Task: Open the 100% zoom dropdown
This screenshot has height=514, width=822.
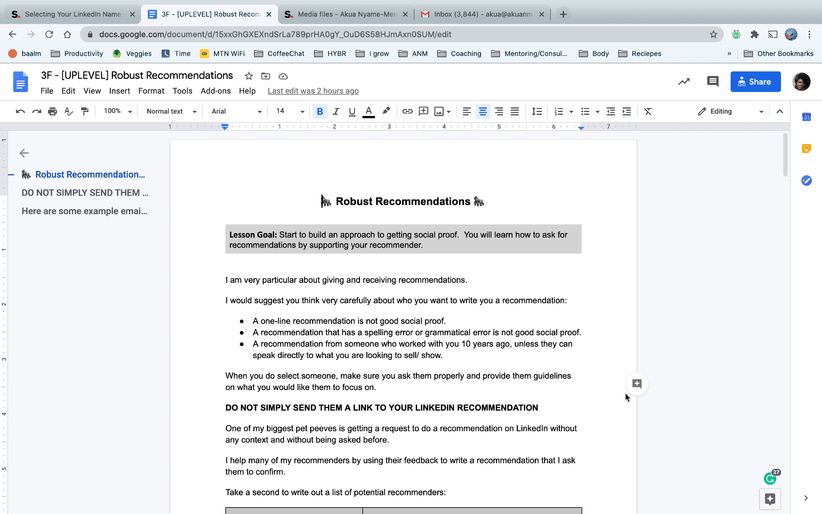Action: pos(117,111)
